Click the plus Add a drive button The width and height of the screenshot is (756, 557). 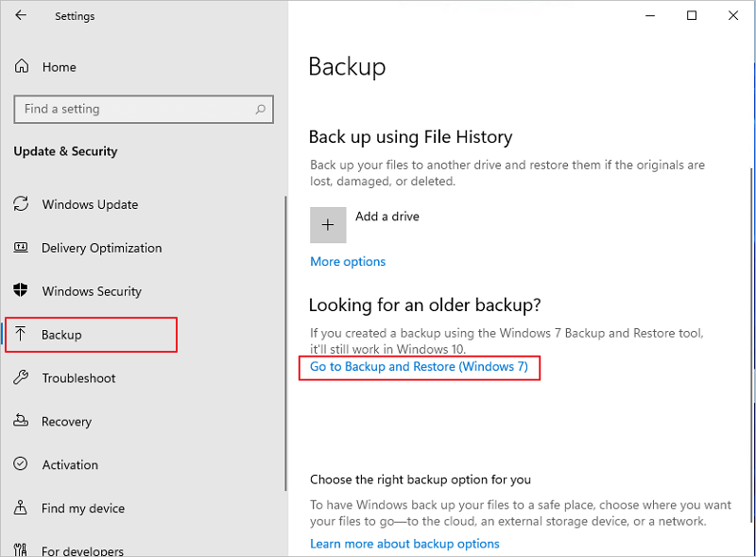(328, 225)
